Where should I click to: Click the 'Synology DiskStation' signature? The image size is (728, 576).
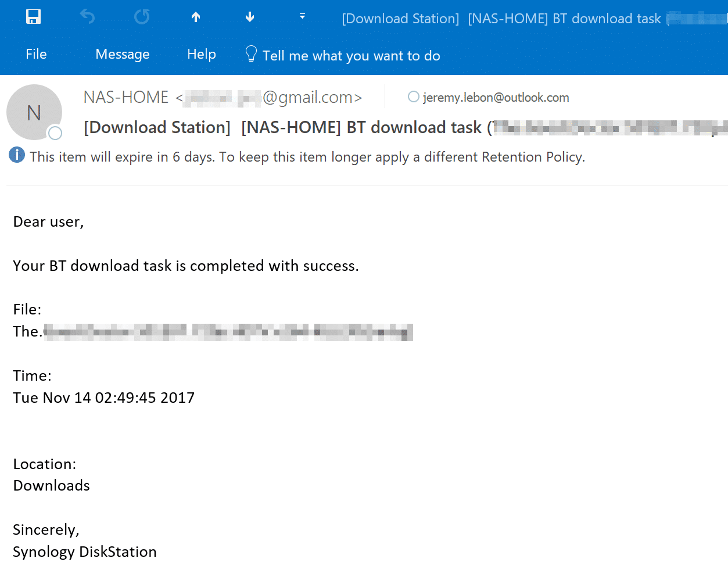click(x=85, y=552)
